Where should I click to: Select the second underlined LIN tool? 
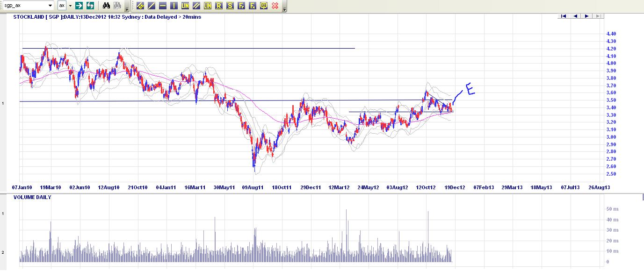(208, 6)
